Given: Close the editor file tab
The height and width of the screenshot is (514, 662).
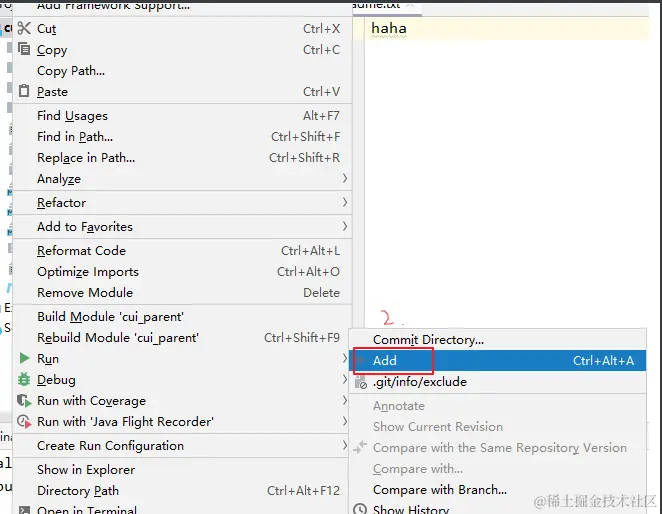Looking at the screenshot, I should click(409, 5).
